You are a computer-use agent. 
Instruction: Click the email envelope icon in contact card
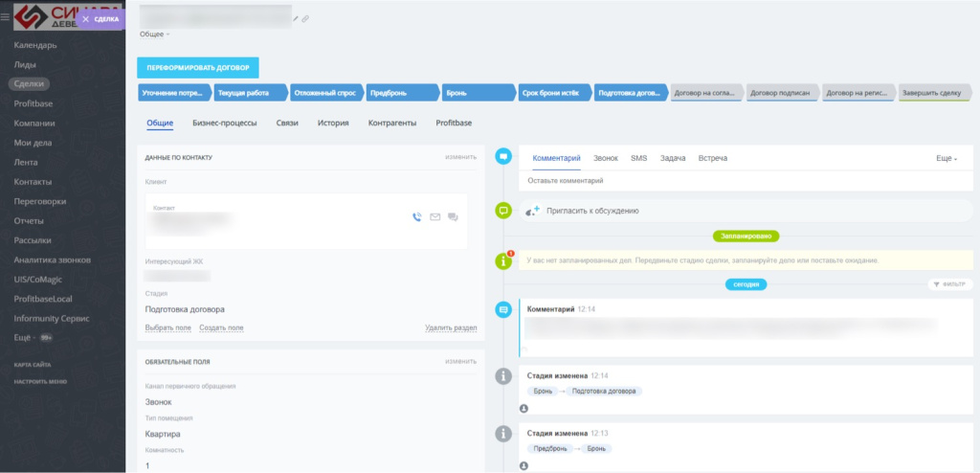pos(435,217)
